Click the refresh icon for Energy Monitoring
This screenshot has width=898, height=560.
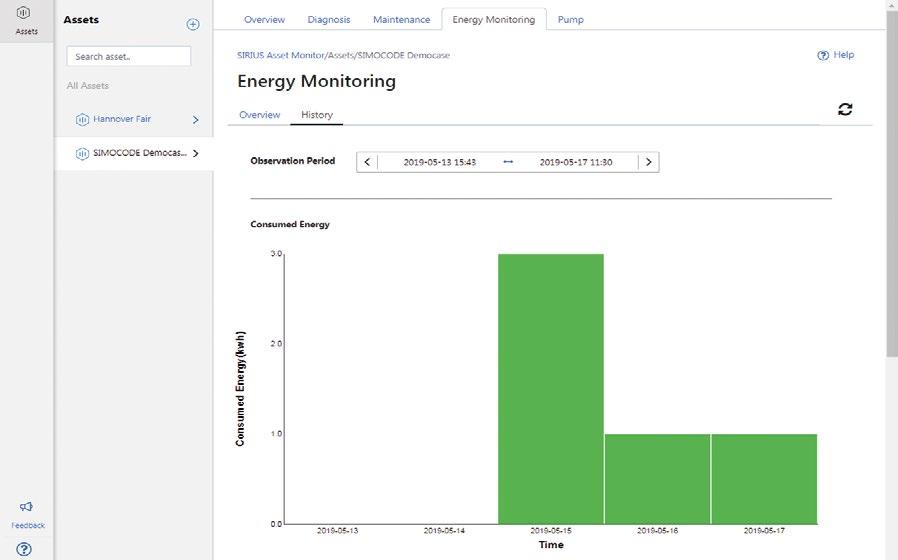click(x=845, y=109)
